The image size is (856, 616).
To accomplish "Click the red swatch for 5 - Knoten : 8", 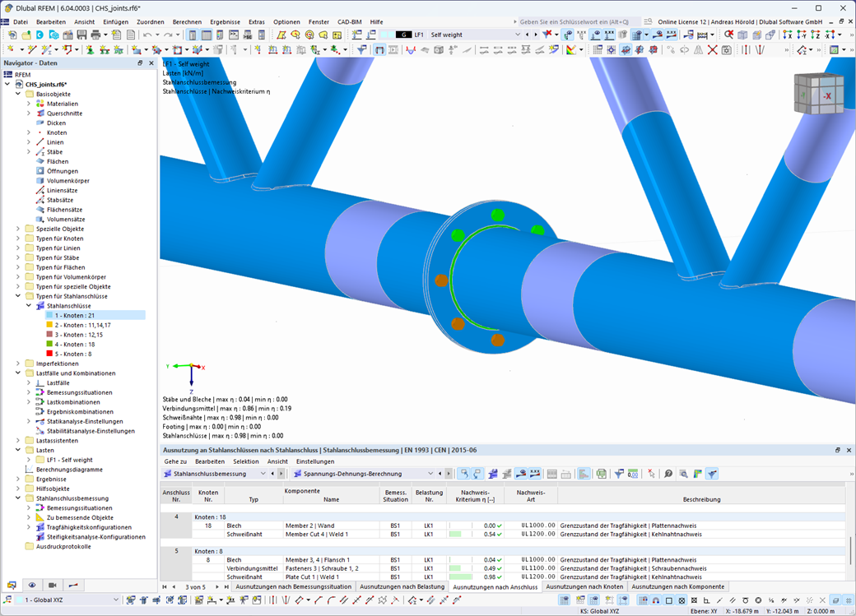I will point(49,354).
